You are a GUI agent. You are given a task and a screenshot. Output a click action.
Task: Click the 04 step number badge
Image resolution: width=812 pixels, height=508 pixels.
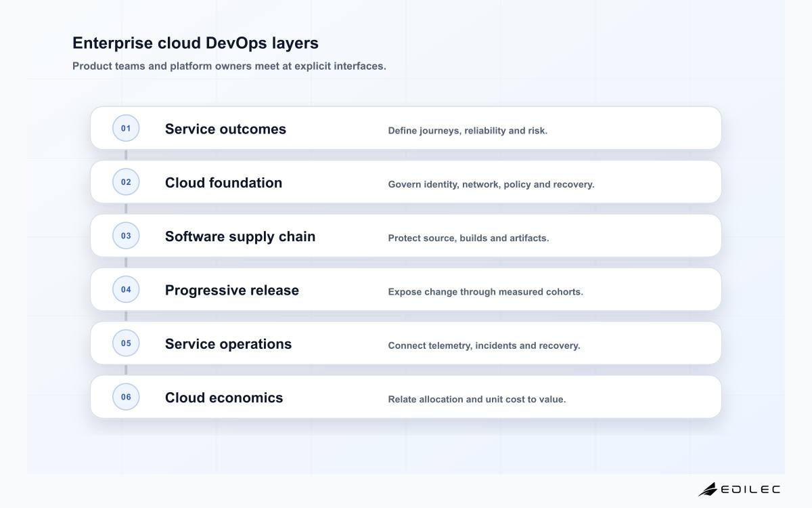[126, 289]
